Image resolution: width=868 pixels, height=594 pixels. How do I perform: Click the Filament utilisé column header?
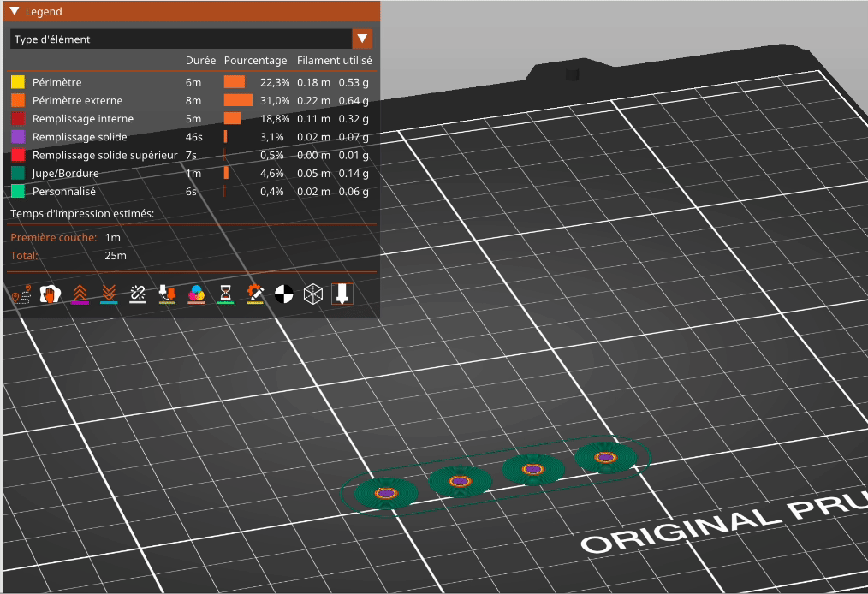[335, 60]
